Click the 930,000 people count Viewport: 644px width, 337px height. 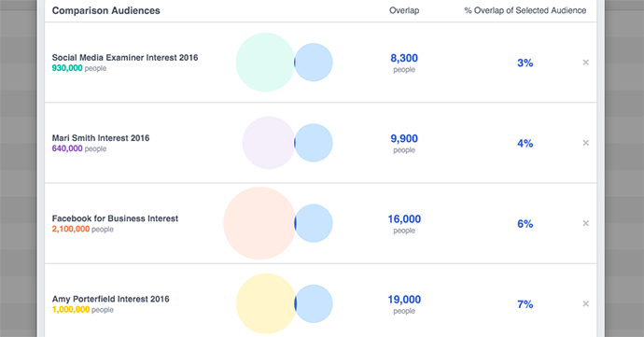(78, 68)
